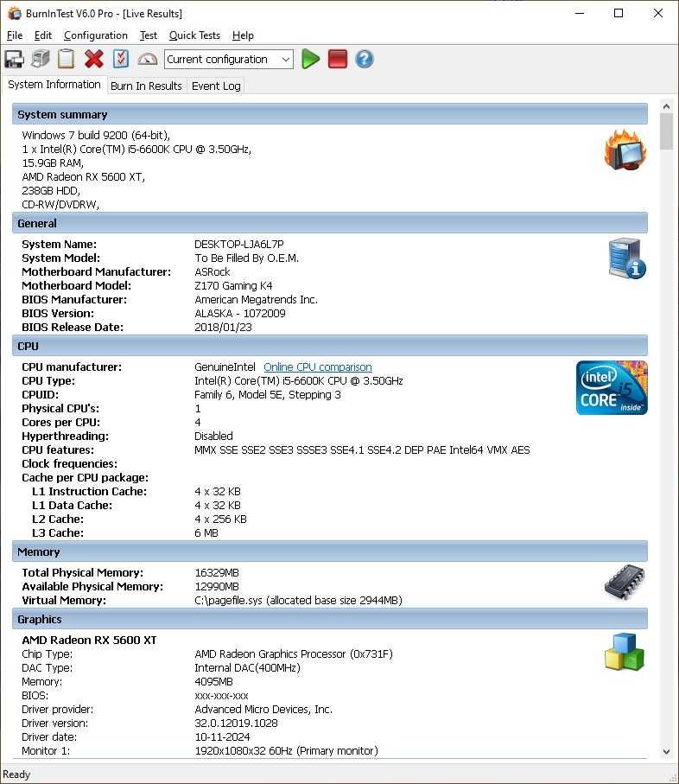Click the scrollbar down arrow
Viewport: 679px width, 784px height.
(x=666, y=751)
